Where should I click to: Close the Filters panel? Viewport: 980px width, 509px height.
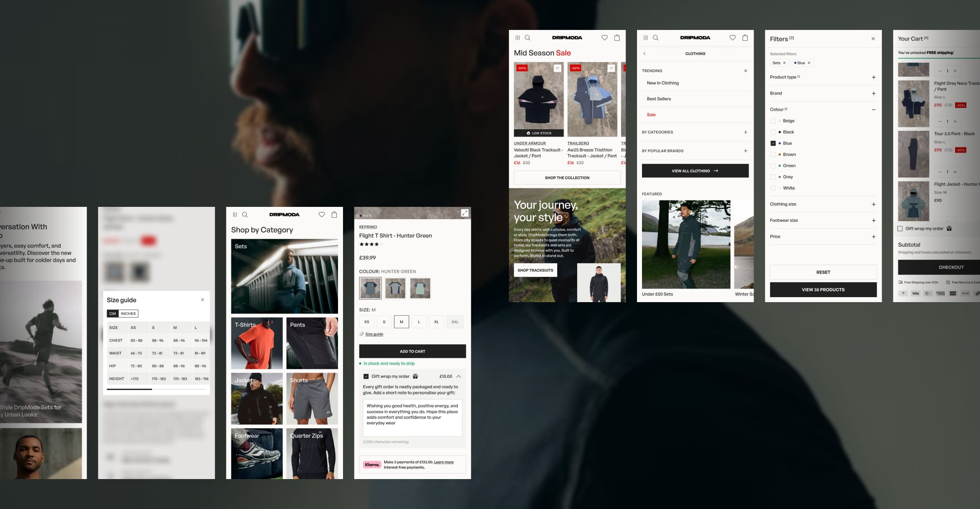[873, 39]
